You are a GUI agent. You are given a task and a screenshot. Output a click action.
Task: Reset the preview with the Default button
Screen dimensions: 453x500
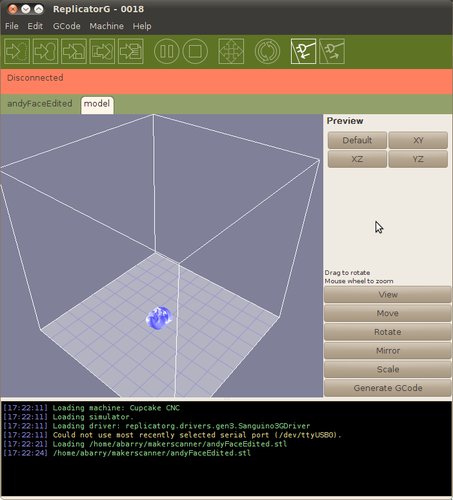click(357, 140)
